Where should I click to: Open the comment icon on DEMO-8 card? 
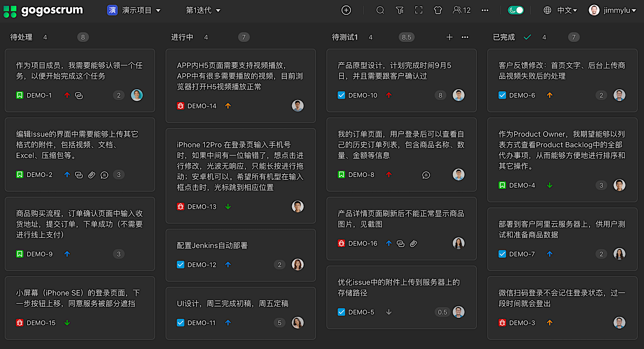426,175
